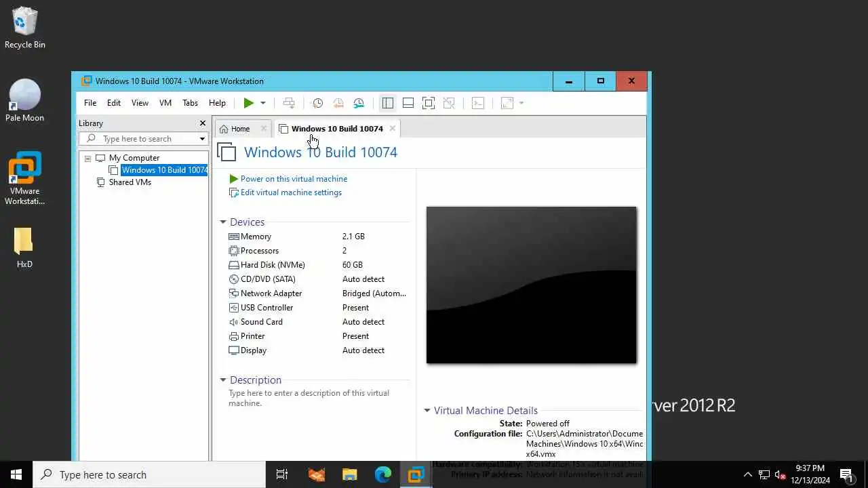
Task: Open the stretch display dropdown arrow
Action: tap(521, 103)
